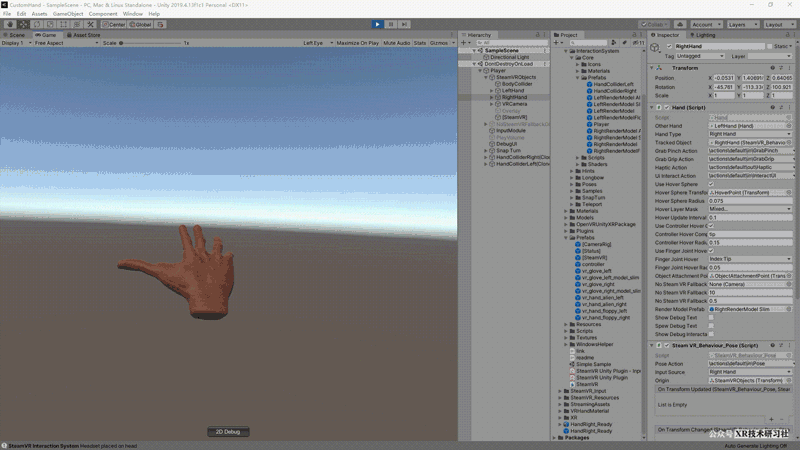Open the Layout dropdown in toolbar
The height and width of the screenshot is (450, 800).
coord(779,24)
